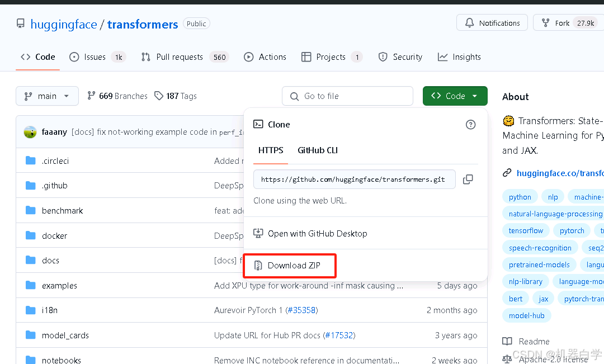
Task: Click the terminal icon next to Clone
Action: pos(258,124)
